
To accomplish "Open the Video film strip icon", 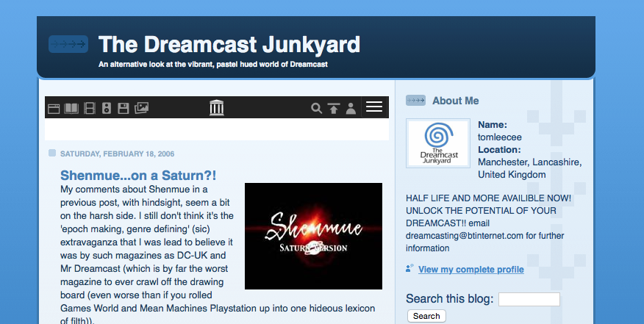I will [90, 109].
